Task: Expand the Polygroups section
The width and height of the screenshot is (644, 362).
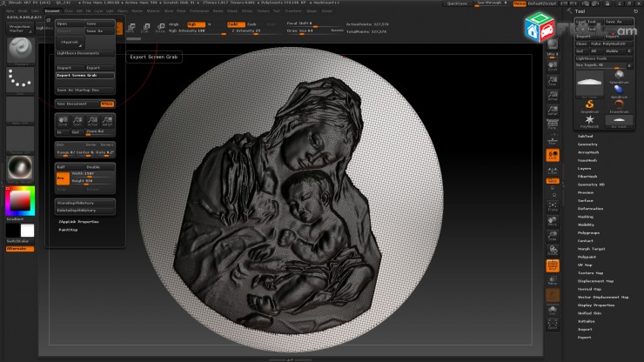Action: pos(588,232)
